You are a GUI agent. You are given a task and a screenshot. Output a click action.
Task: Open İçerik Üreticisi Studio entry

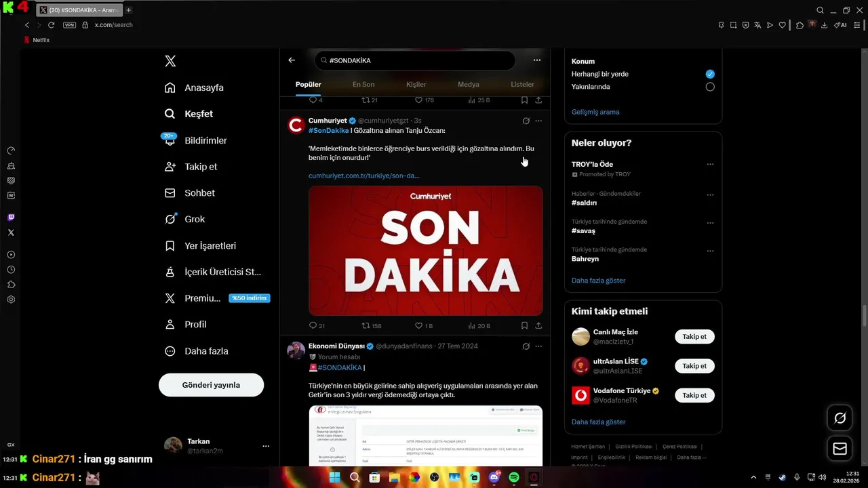point(212,272)
